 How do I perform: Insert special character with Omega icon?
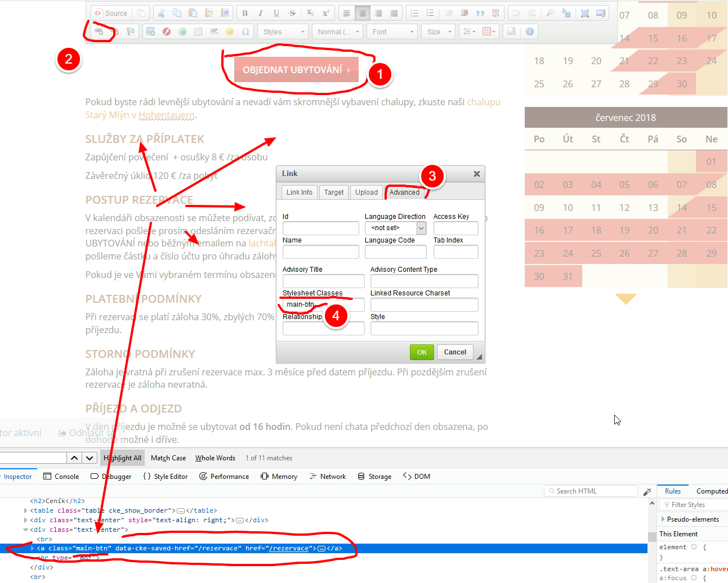click(245, 32)
